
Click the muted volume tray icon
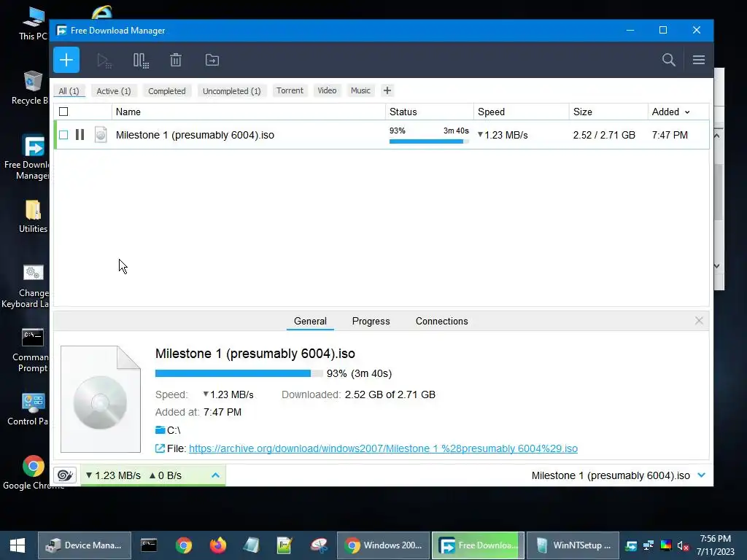point(683,545)
